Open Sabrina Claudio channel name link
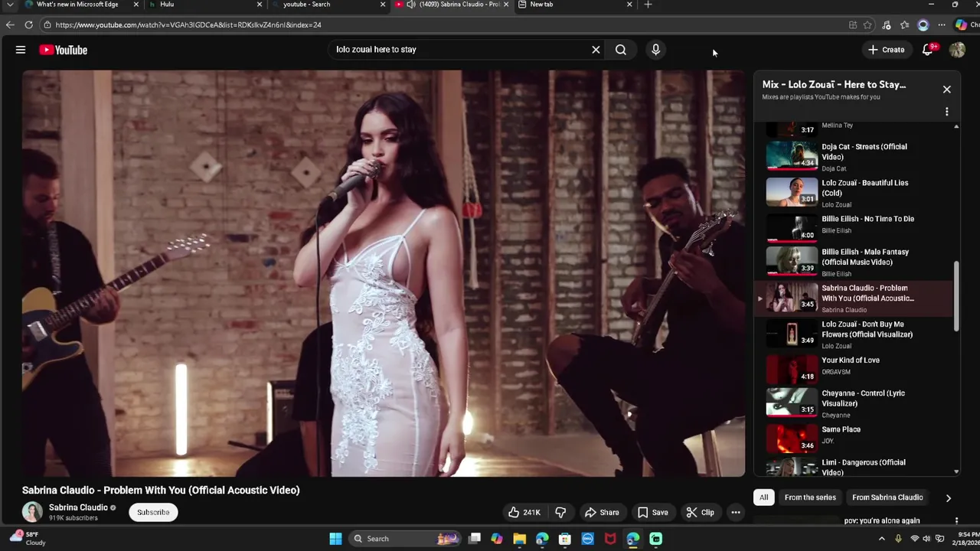The image size is (980, 551). coord(78,507)
